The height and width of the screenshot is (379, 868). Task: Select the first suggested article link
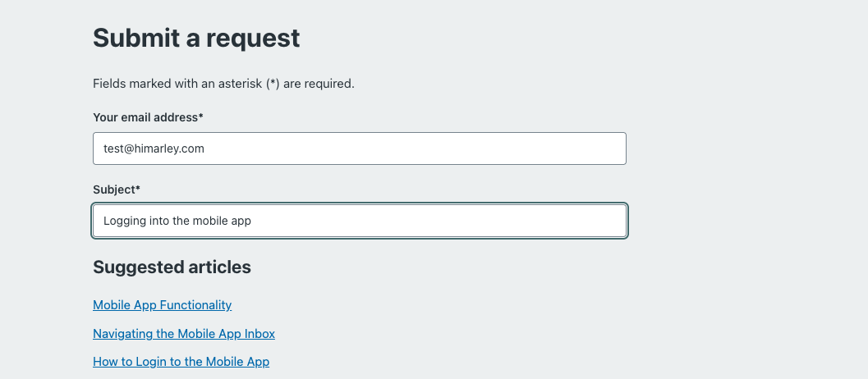pos(162,305)
